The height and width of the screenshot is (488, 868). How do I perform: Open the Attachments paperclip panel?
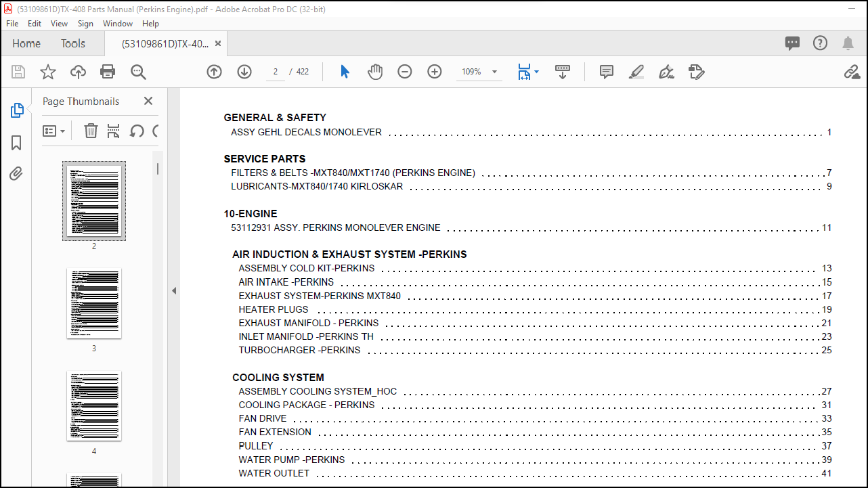coord(17,174)
